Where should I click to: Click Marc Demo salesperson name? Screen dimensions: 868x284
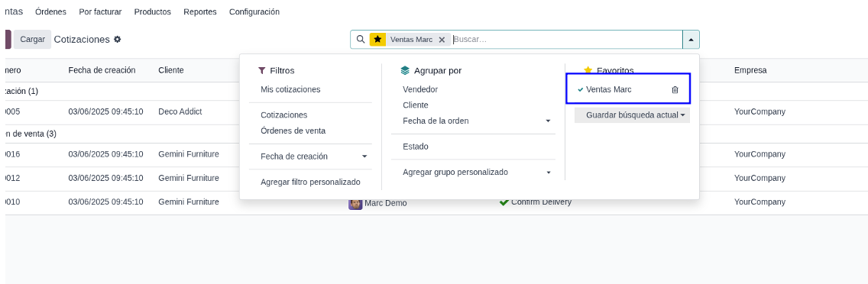pyautogui.click(x=386, y=203)
